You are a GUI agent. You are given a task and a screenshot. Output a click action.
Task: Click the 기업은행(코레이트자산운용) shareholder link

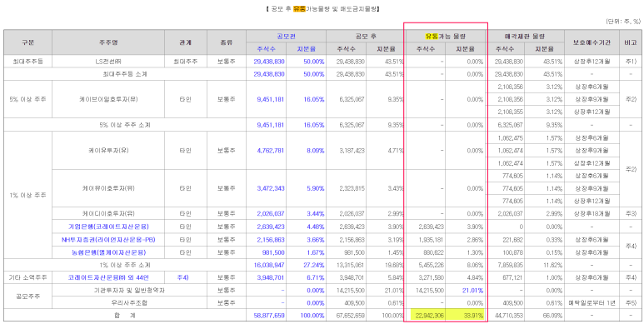tap(108, 227)
